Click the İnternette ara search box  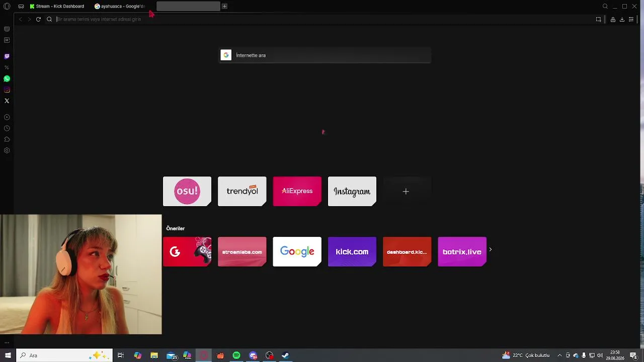[x=325, y=55]
